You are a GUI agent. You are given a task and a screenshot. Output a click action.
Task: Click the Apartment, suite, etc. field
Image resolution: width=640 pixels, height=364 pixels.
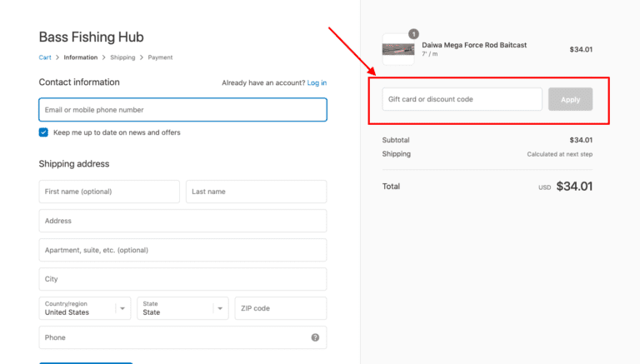tap(182, 250)
